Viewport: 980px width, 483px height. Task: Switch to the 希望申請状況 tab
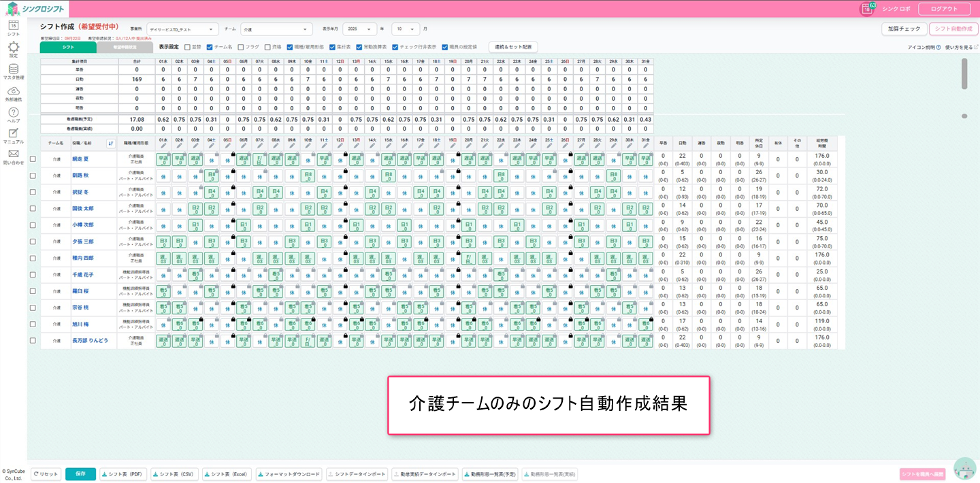point(125,48)
